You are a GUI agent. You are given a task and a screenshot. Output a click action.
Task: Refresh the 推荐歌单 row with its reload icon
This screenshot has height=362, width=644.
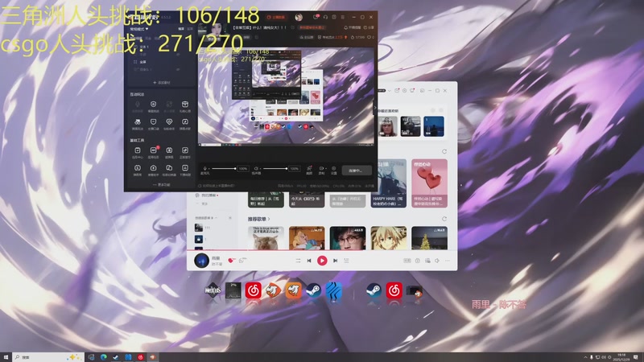pos(444,219)
